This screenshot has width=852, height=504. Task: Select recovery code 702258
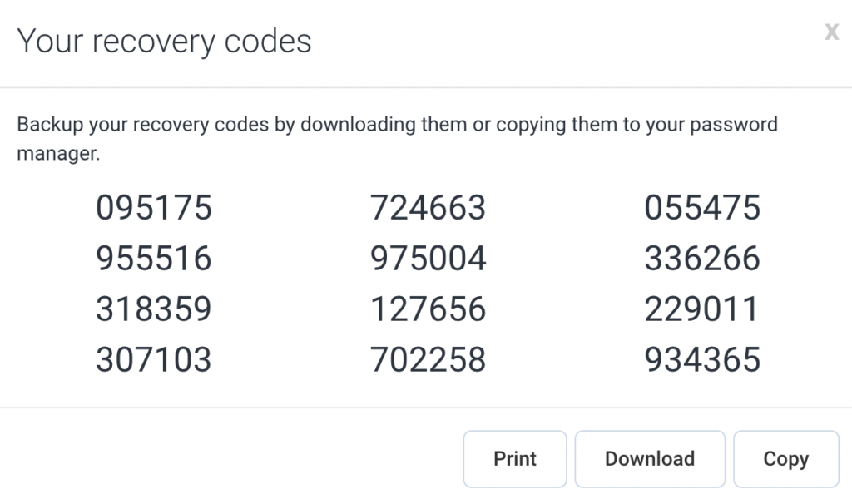pyautogui.click(x=428, y=359)
